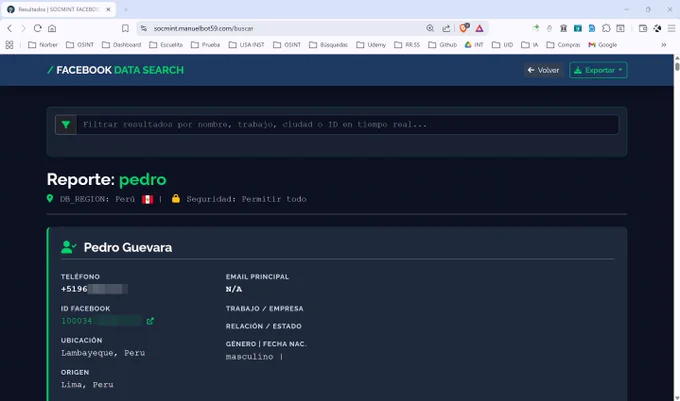Open the Google Gmail bookmark
This screenshot has height=401, width=680.
click(x=602, y=45)
